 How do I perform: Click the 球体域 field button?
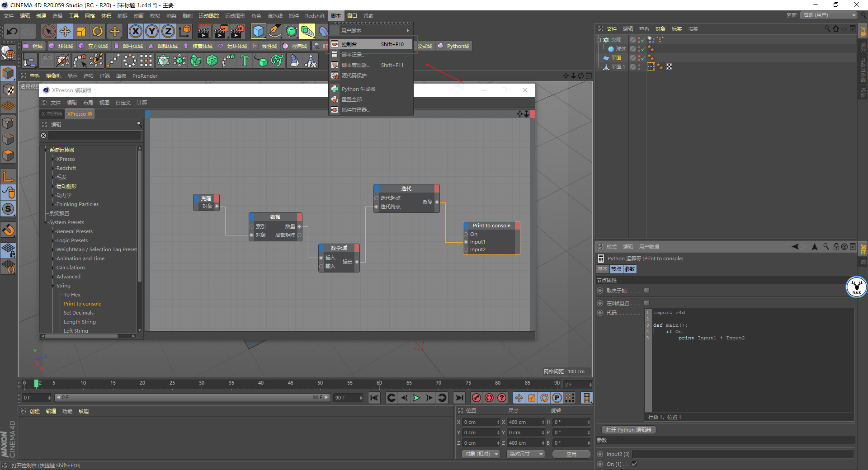pos(61,46)
